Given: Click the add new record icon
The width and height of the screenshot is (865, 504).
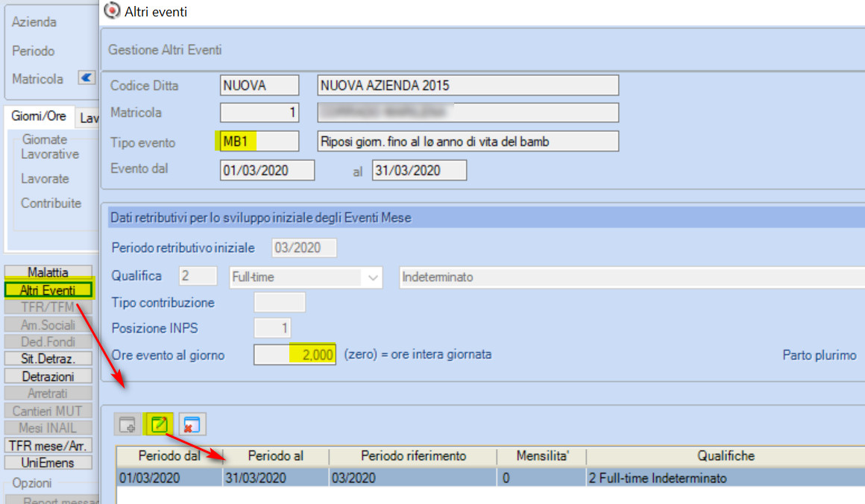Looking at the screenshot, I should click(x=128, y=424).
